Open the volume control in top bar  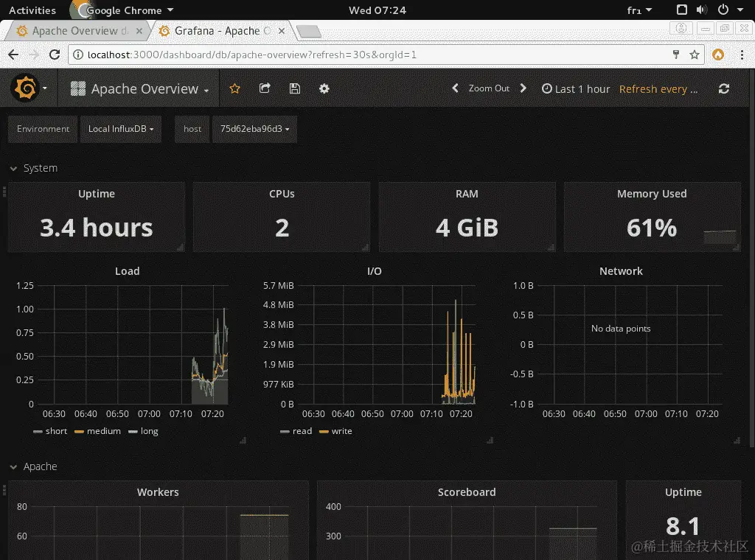[x=702, y=10]
